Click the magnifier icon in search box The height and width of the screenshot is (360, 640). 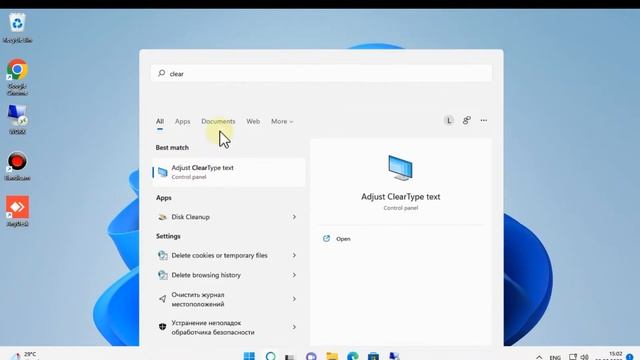click(x=162, y=73)
